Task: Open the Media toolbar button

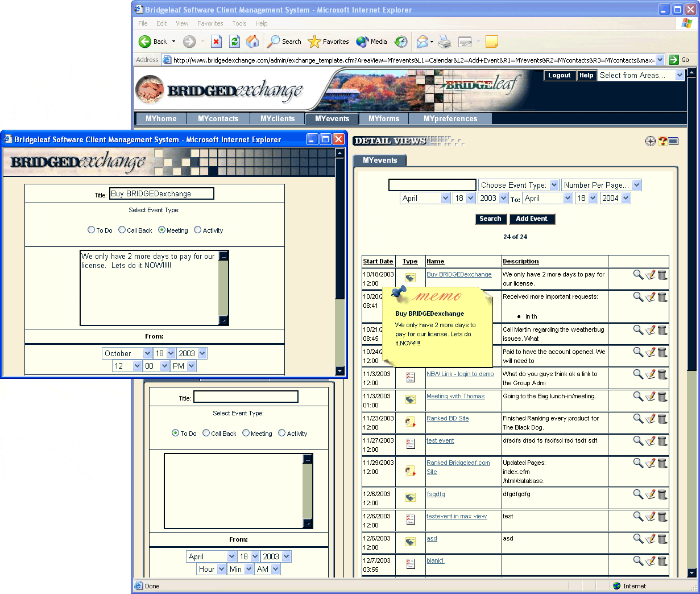Action: point(371,42)
